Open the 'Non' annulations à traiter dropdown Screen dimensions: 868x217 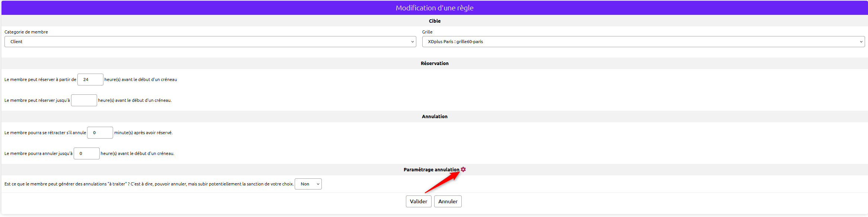pos(308,184)
